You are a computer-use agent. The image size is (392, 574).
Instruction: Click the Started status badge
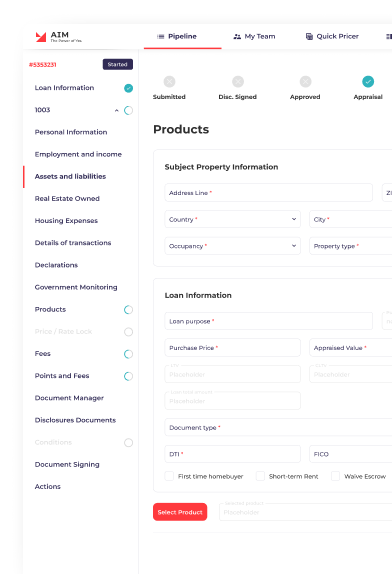117,64
